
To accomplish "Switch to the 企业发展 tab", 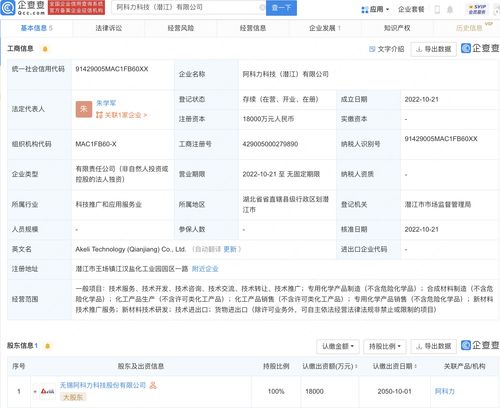I will 325,28.
